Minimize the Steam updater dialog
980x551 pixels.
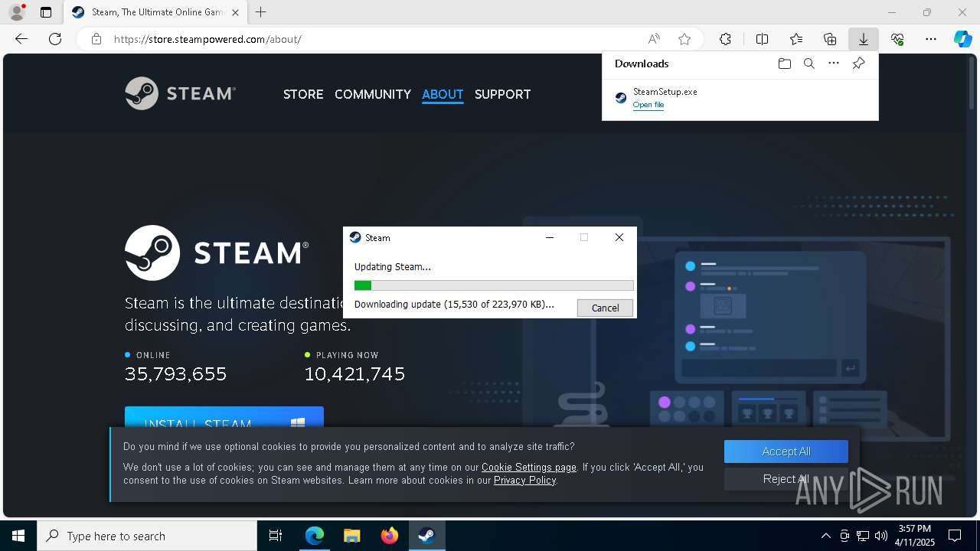pyautogui.click(x=549, y=237)
